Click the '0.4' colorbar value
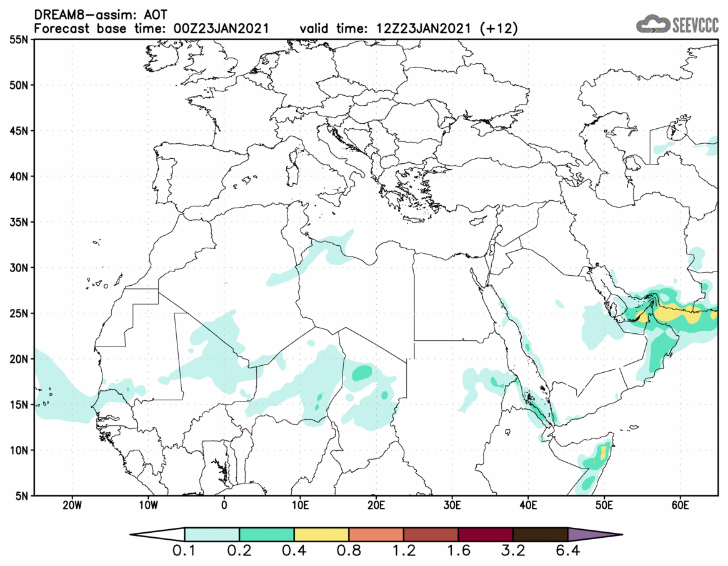The image size is (728, 566). (x=294, y=552)
